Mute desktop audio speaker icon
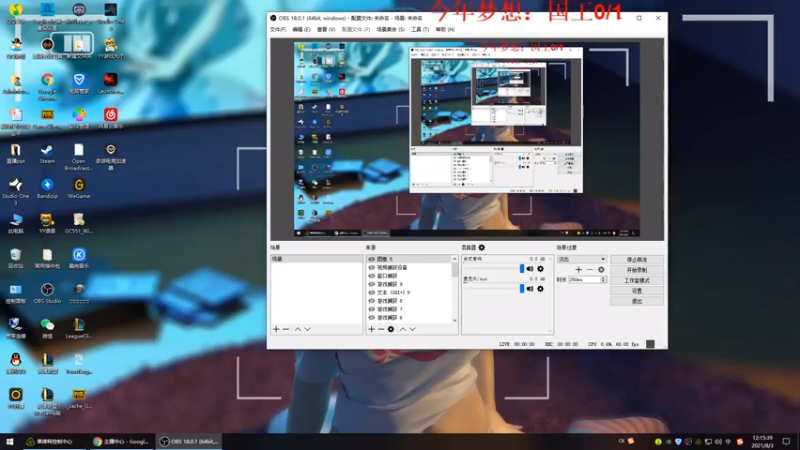This screenshot has height=450, width=800. click(530, 269)
